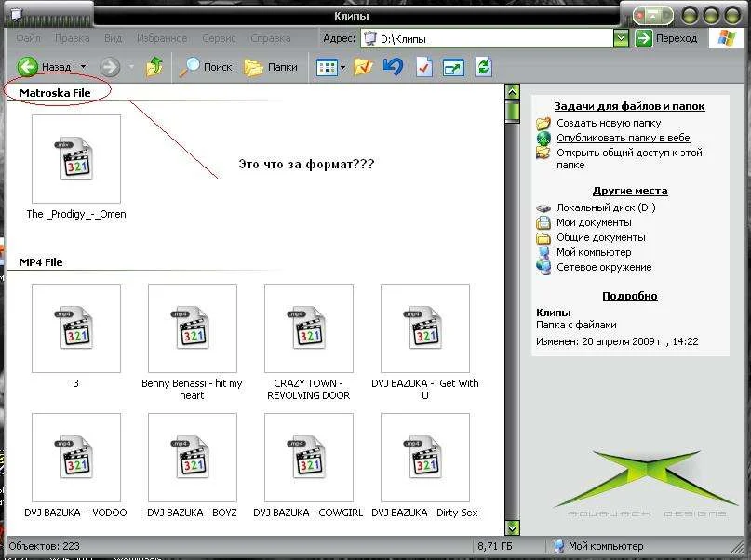Click the globe publish folder icon
751x560 pixels.
[543, 139]
